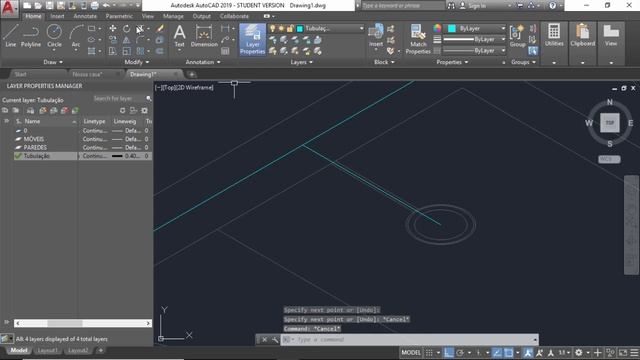
Task: Expand the Annotation panel dropdown
Action: (203, 62)
